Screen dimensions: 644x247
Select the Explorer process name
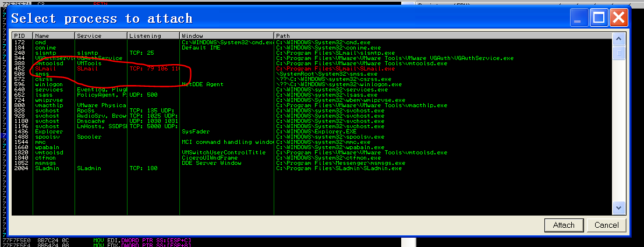tap(49, 132)
